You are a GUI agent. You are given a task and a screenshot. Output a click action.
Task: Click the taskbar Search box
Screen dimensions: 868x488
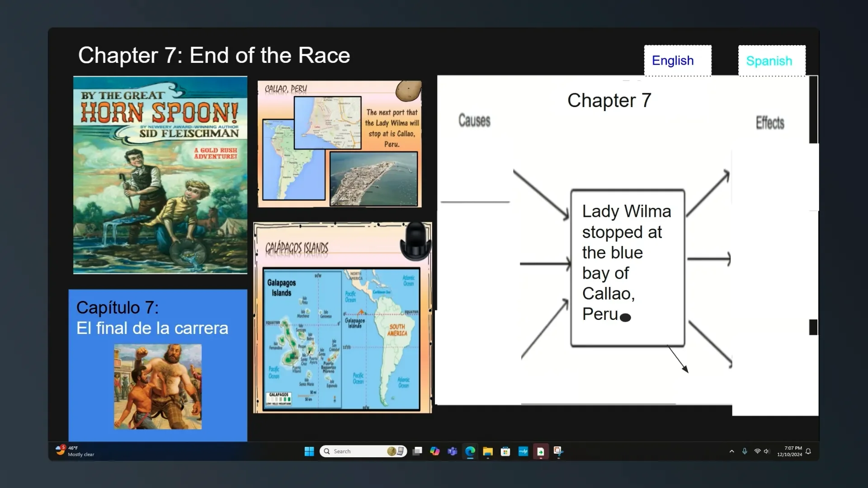point(363,451)
